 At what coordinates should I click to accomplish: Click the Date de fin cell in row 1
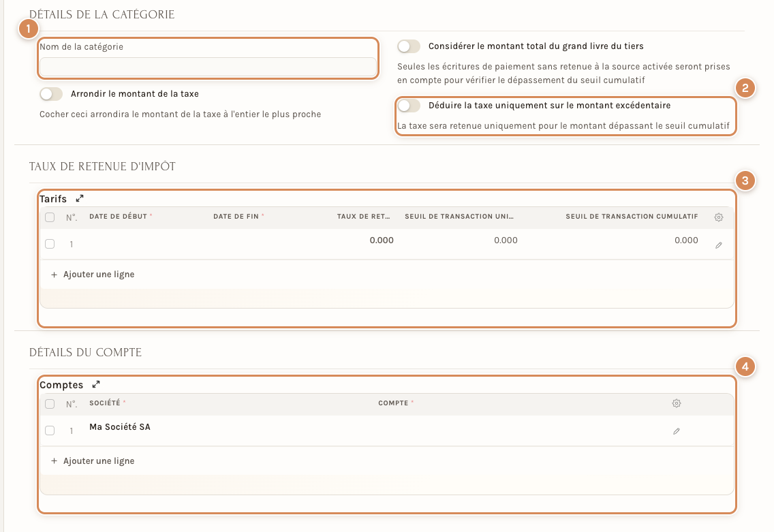[x=271, y=244]
